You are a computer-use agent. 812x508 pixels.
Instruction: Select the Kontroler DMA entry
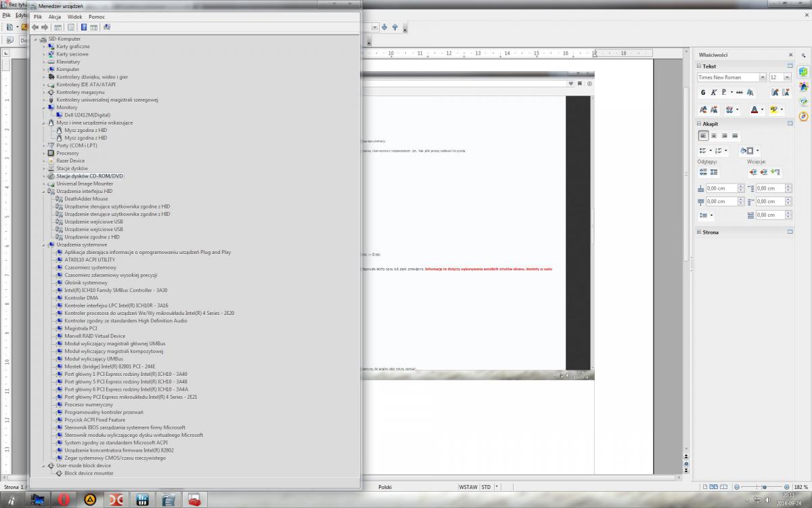tap(81, 298)
